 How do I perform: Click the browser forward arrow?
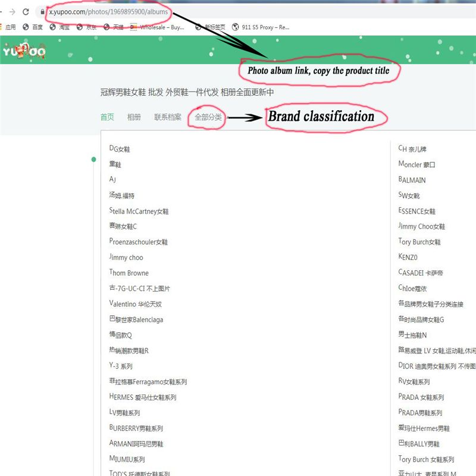click(12, 12)
